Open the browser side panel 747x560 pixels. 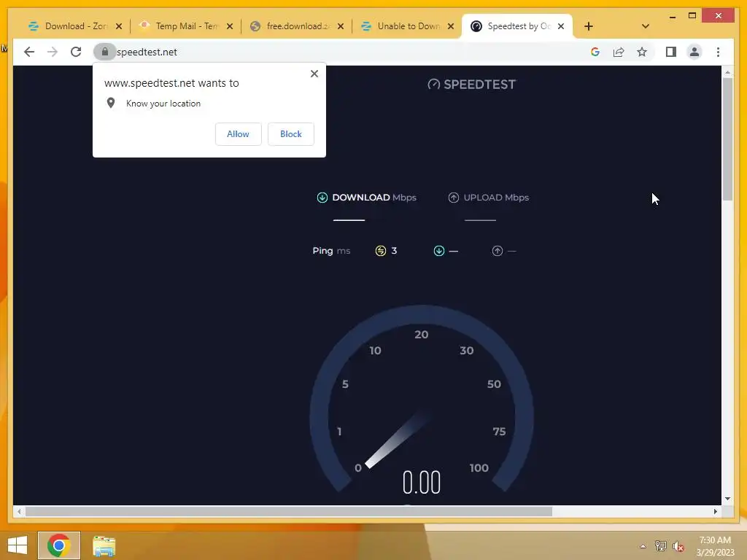pyautogui.click(x=671, y=52)
